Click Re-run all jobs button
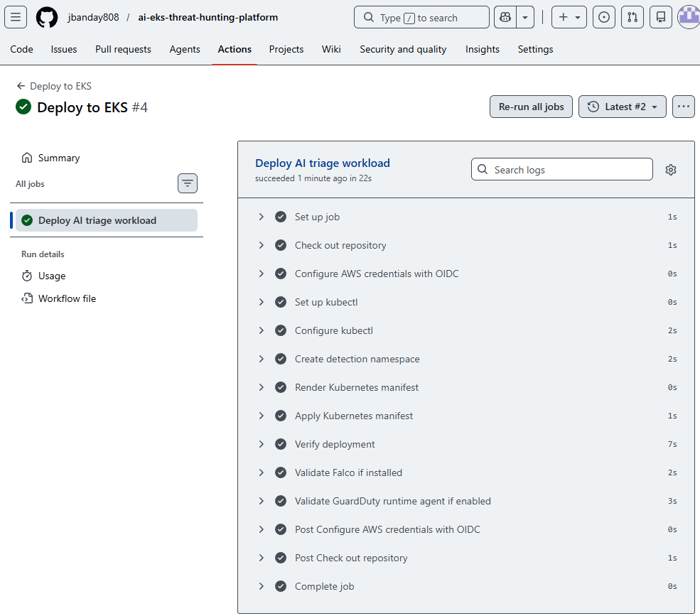This screenshot has height=616, width=700. 532,107
